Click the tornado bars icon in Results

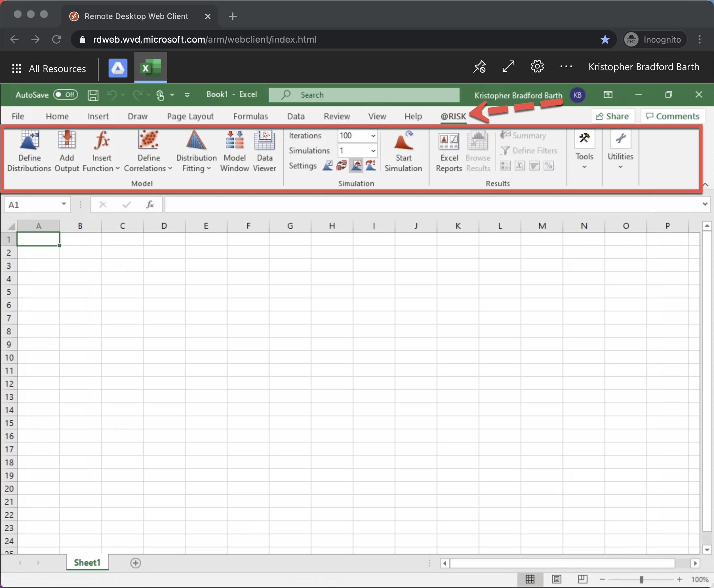(x=534, y=166)
